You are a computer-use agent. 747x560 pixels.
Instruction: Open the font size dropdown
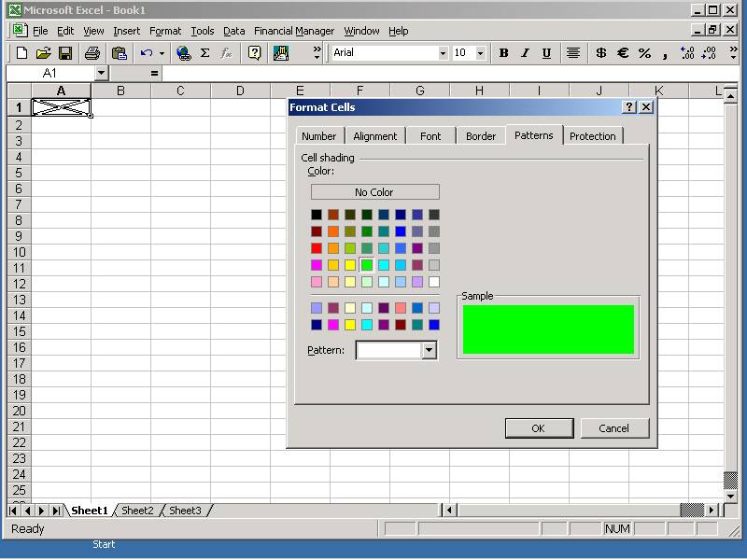click(480, 53)
